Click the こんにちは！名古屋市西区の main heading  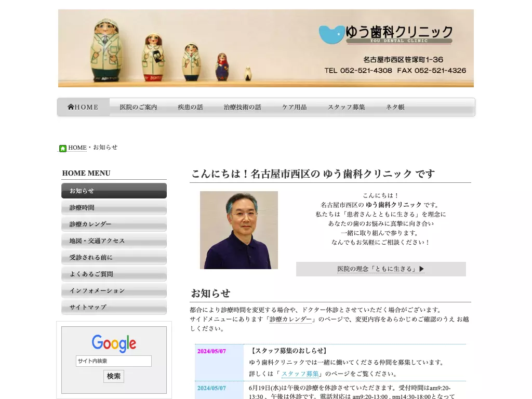click(313, 174)
